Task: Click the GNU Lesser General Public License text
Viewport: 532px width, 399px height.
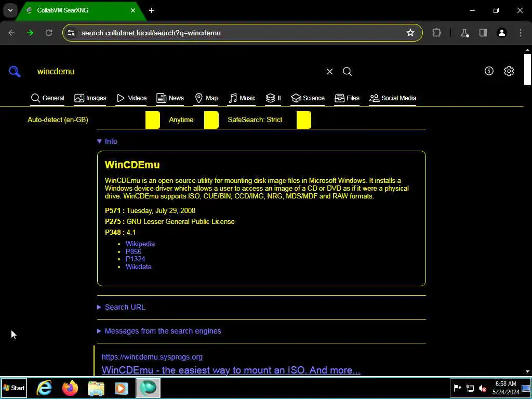Action: (x=180, y=221)
